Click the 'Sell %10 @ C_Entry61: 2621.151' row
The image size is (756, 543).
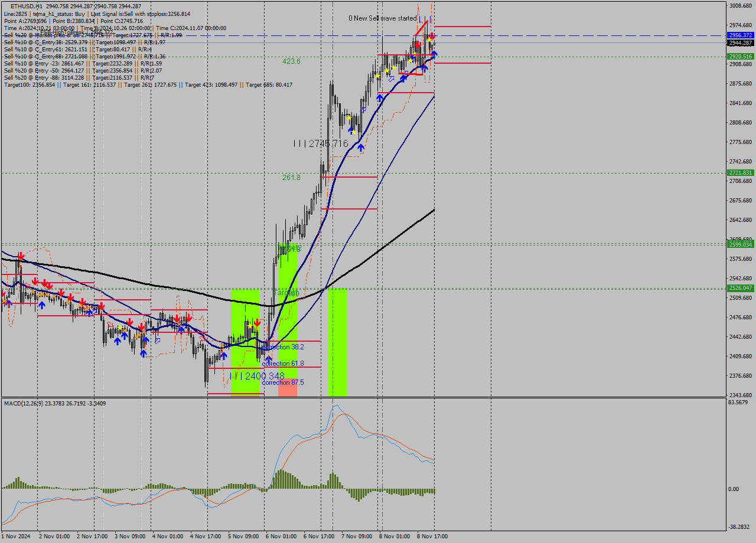tap(78, 50)
